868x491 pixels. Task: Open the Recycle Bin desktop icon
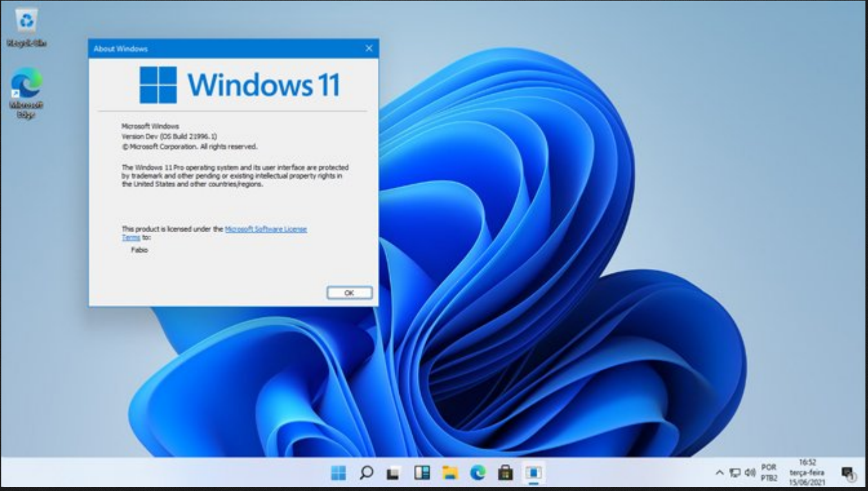(26, 28)
